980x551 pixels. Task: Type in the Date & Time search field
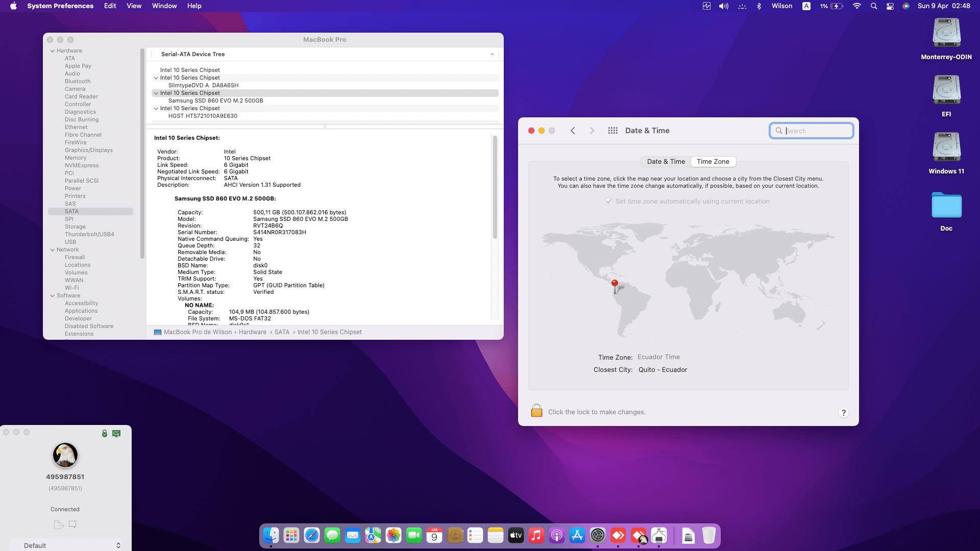point(812,131)
